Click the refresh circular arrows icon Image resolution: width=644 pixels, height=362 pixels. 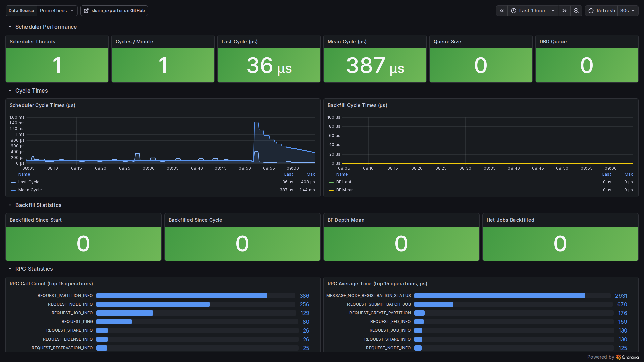591,11
